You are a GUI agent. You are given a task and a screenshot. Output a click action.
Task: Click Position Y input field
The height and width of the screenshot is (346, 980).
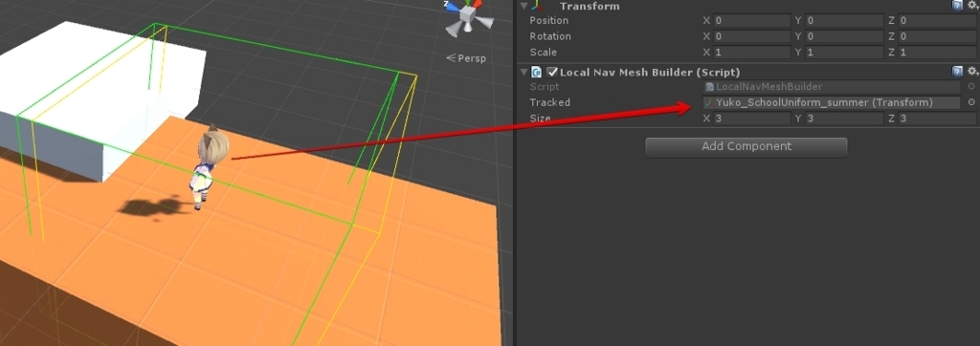tap(844, 21)
